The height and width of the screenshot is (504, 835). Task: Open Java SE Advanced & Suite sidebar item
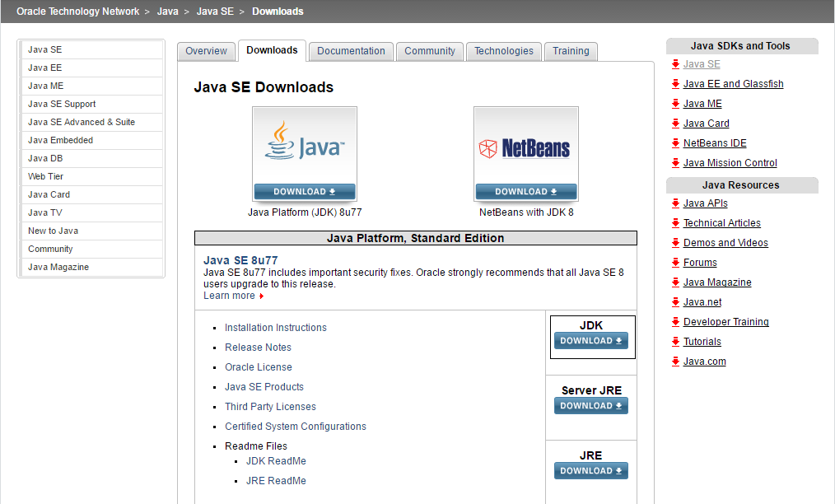tap(91, 122)
